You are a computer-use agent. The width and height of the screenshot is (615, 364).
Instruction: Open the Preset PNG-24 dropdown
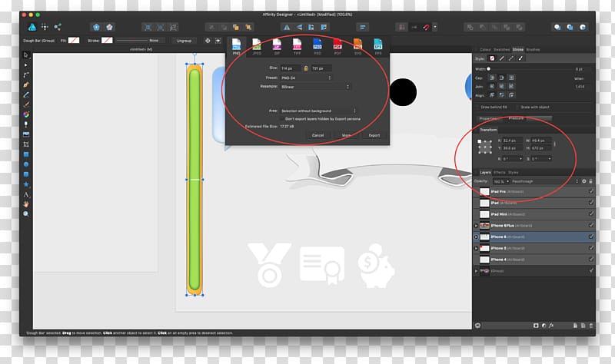coord(305,78)
